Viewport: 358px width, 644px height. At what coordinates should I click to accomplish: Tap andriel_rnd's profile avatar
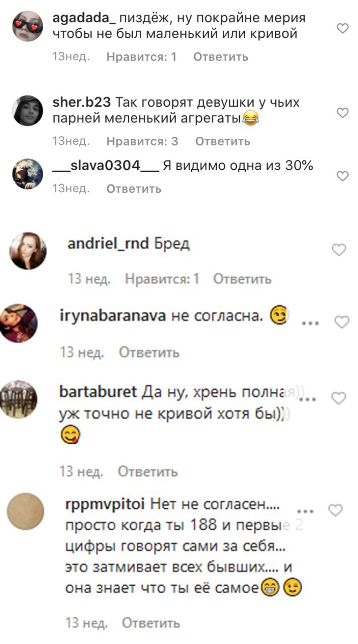tap(28, 251)
